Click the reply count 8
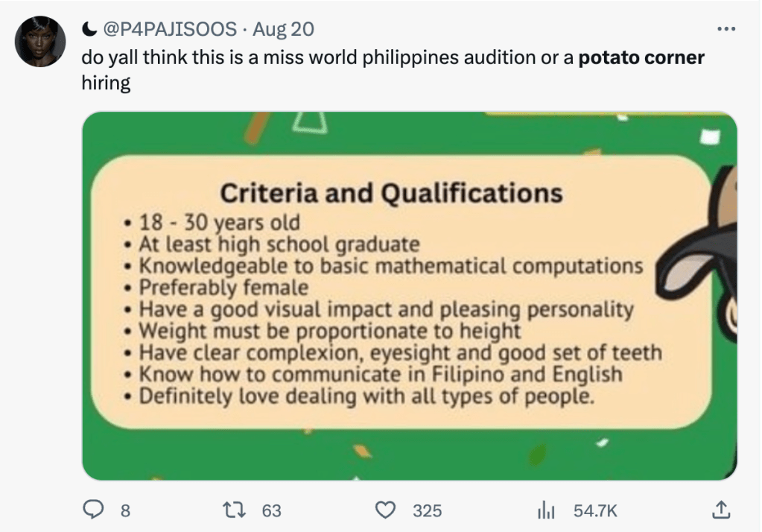This screenshot has height=532, width=762. 125,510
